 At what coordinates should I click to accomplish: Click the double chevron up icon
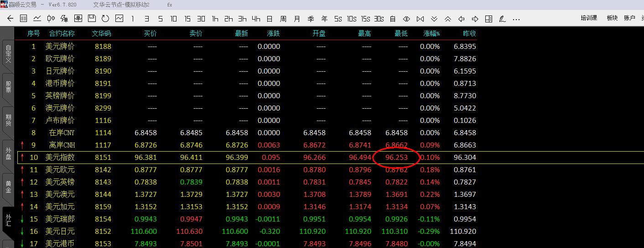(448, 19)
